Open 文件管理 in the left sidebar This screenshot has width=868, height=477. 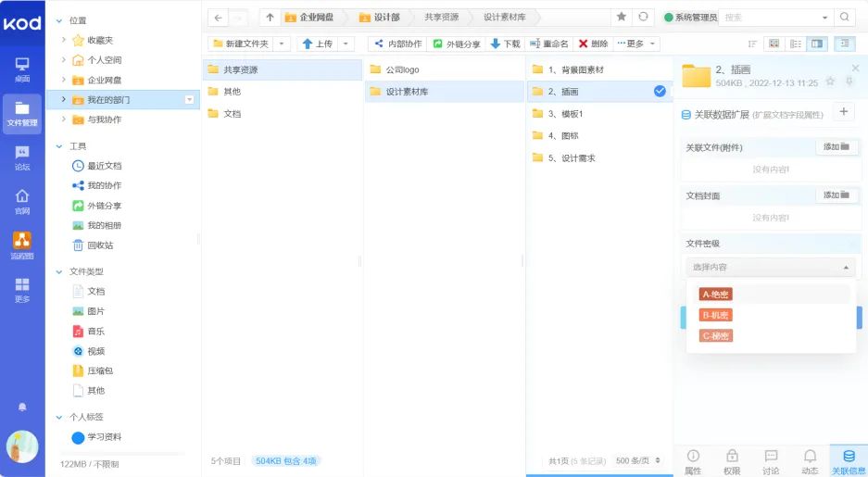click(22, 113)
